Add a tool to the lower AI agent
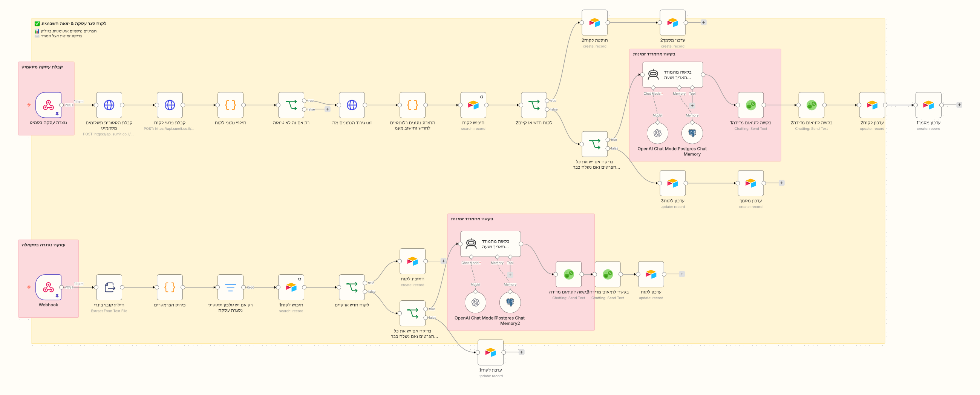Viewport: 980px width, 395px height. 510,275
